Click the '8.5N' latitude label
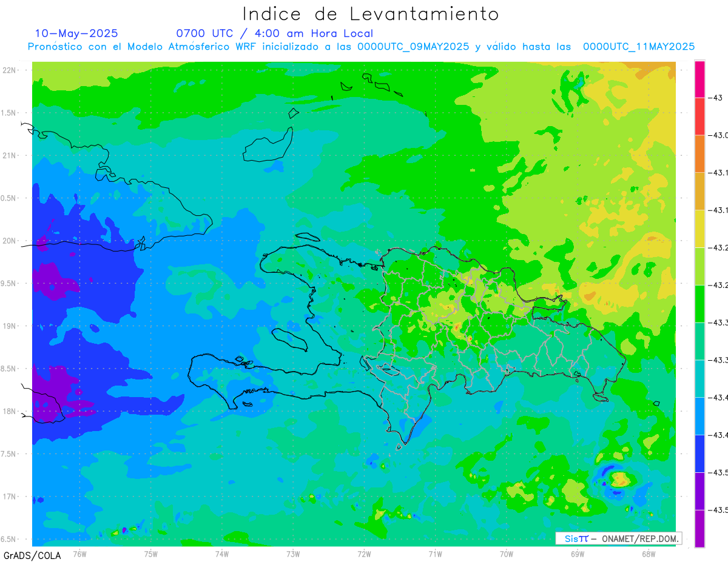 tap(9, 369)
